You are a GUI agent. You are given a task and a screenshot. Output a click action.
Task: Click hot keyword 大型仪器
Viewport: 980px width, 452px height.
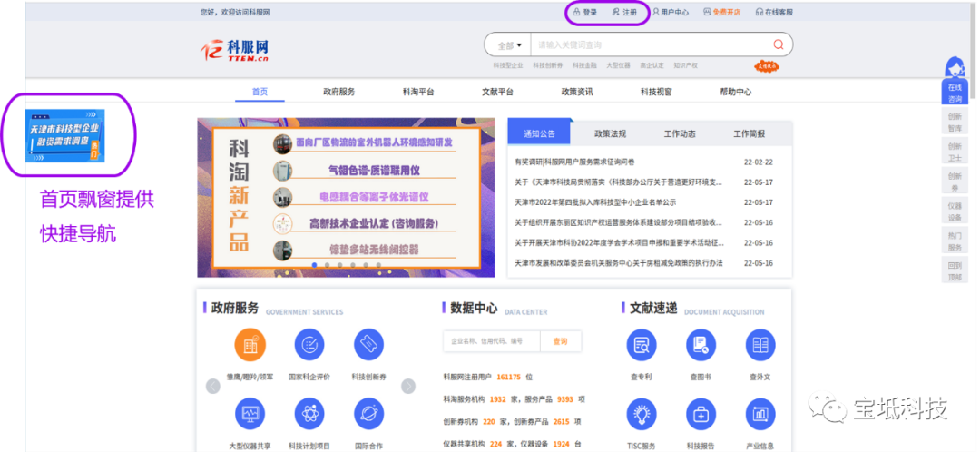click(x=618, y=65)
